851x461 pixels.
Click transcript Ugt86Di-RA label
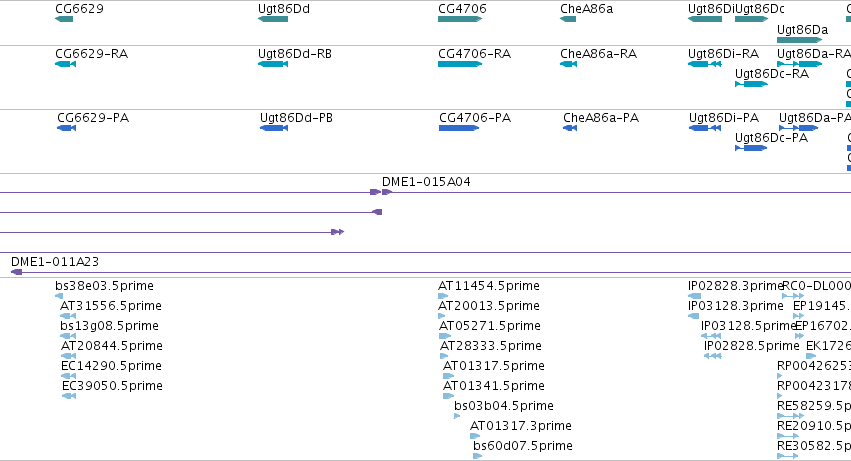tap(723, 54)
